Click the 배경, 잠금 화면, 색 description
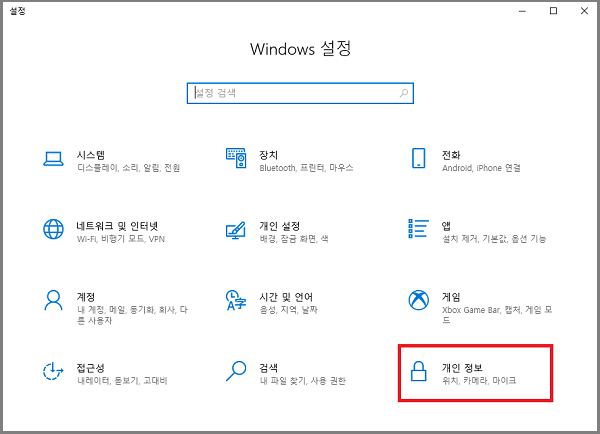Image resolution: width=600 pixels, height=434 pixels. coord(294,239)
